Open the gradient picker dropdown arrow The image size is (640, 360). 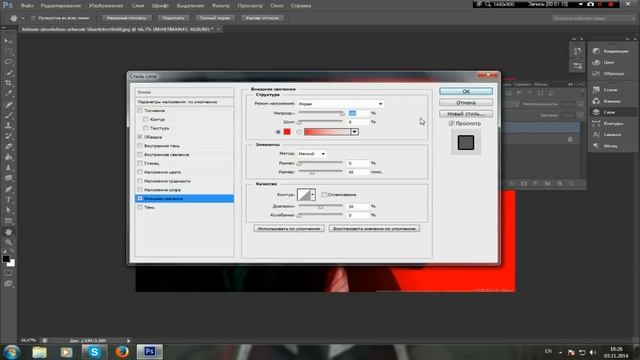click(354, 132)
